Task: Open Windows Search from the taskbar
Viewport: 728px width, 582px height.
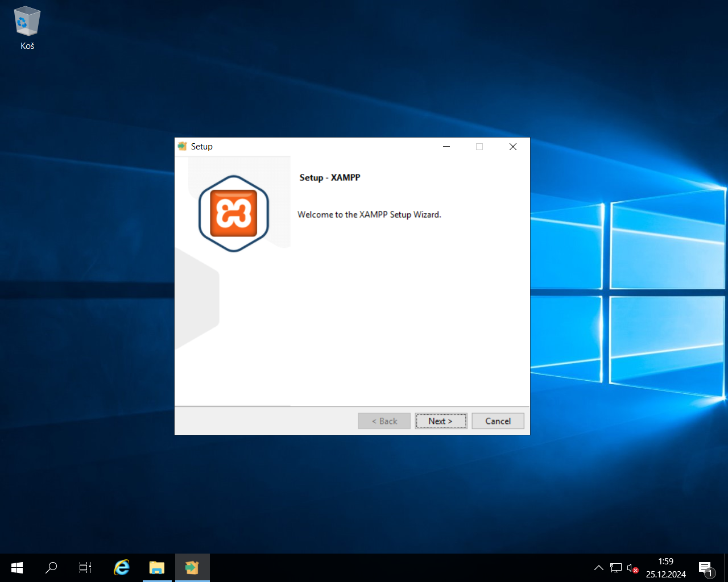Action: [x=51, y=567]
